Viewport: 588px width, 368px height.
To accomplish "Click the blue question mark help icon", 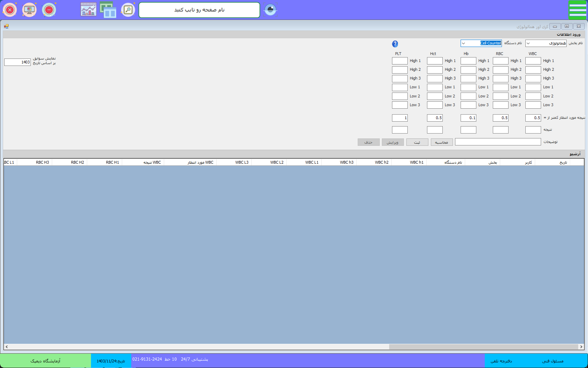I will pos(395,44).
